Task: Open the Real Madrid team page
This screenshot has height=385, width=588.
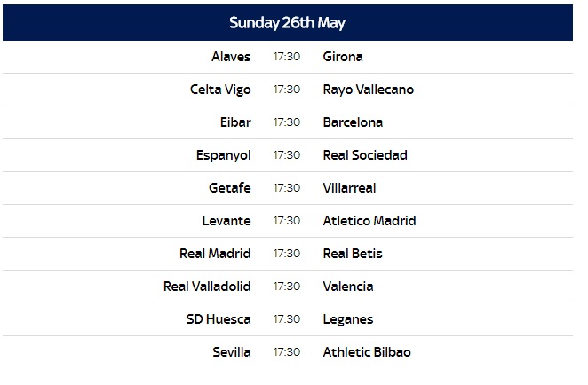Action: tap(215, 254)
